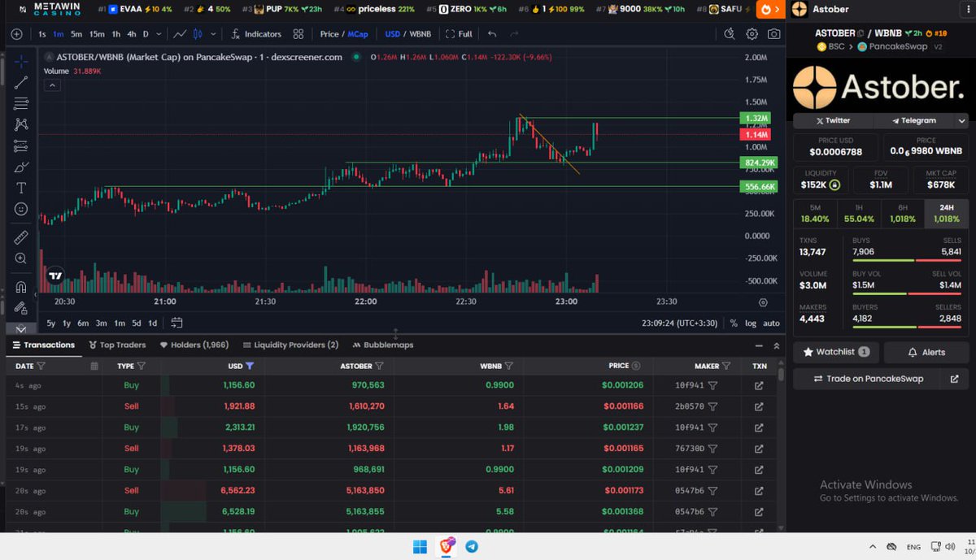
Task: Open transaction link for 1,921.88 sell row
Action: [759, 406]
